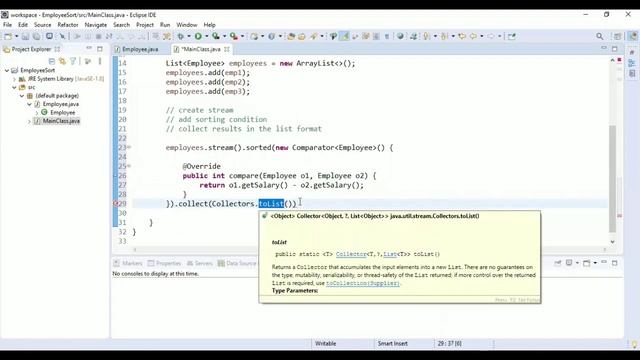Screen dimensions: 640x360
Task: Open Project Explorer filter icon
Action: pyautogui.click(x=73, y=61)
